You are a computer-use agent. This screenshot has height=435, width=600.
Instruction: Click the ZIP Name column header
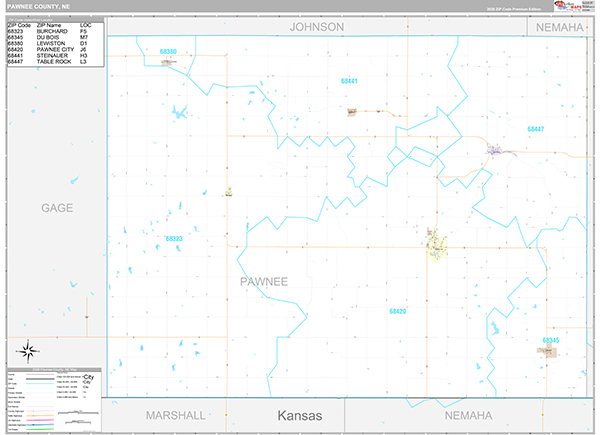point(49,25)
